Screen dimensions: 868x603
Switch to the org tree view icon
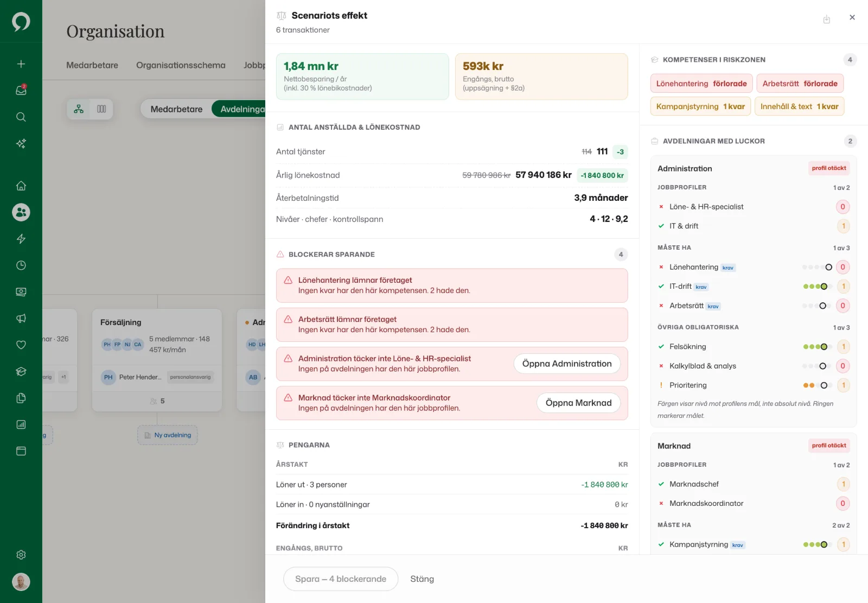tap(79, 109)
